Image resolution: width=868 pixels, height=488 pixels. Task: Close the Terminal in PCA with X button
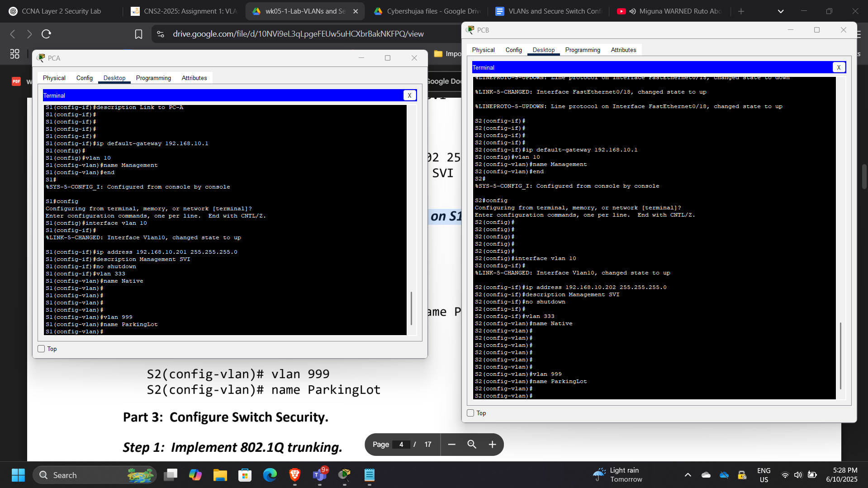pos(409,95)
